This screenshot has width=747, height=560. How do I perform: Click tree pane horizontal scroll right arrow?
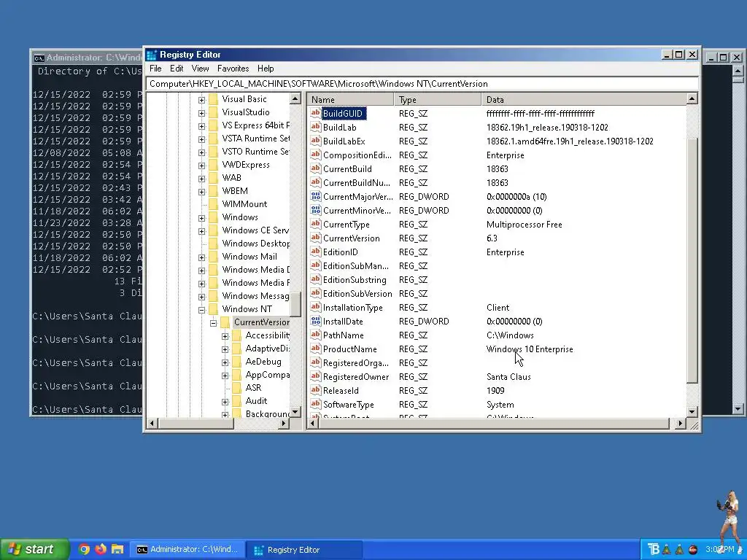point(284,423)
